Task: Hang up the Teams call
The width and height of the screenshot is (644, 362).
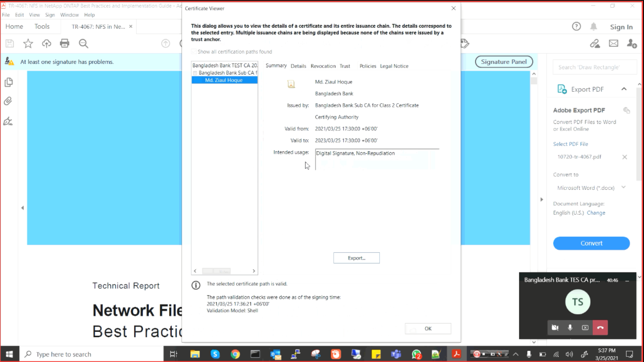Action: (600, 328)
